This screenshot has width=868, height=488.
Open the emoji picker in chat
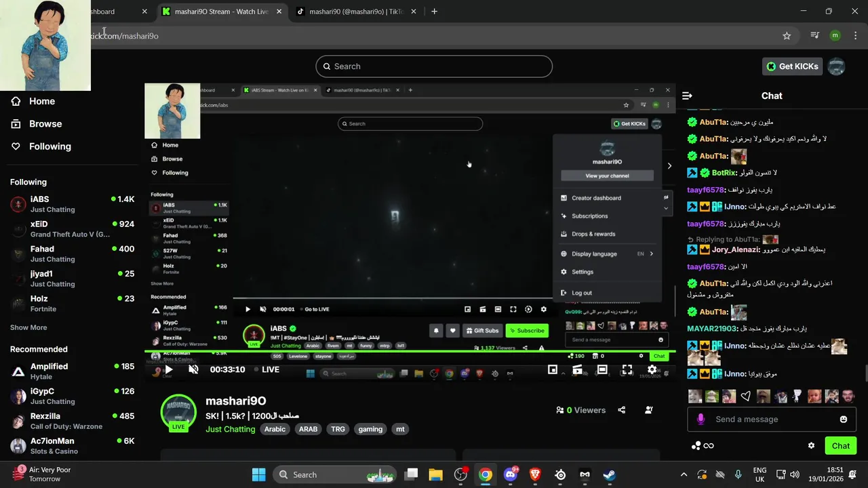tap(844, 420)
